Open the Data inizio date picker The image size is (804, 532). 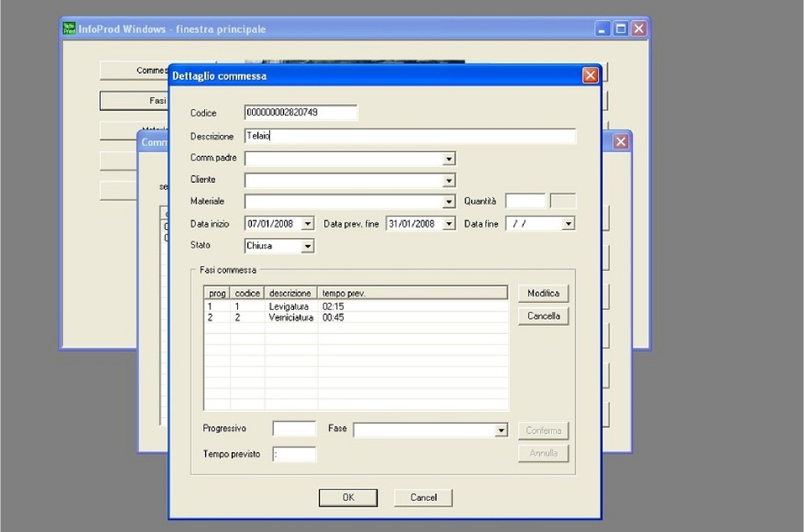point(307,224)
